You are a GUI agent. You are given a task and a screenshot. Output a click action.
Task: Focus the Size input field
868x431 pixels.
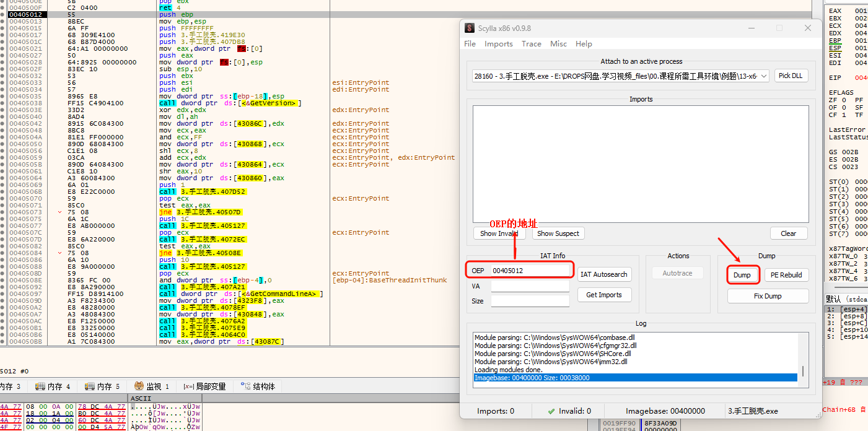tap(530, 301)
